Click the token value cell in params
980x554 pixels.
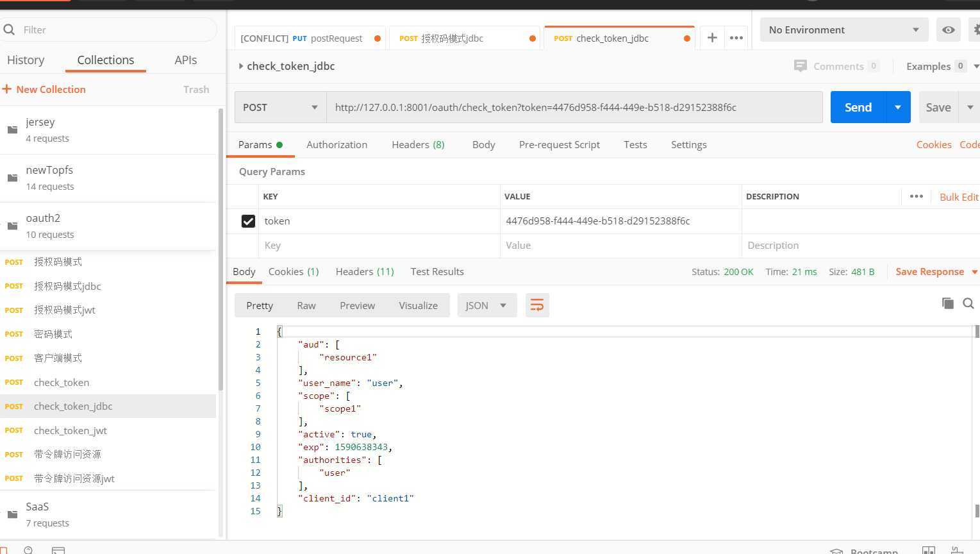click(x=620, y=221)
